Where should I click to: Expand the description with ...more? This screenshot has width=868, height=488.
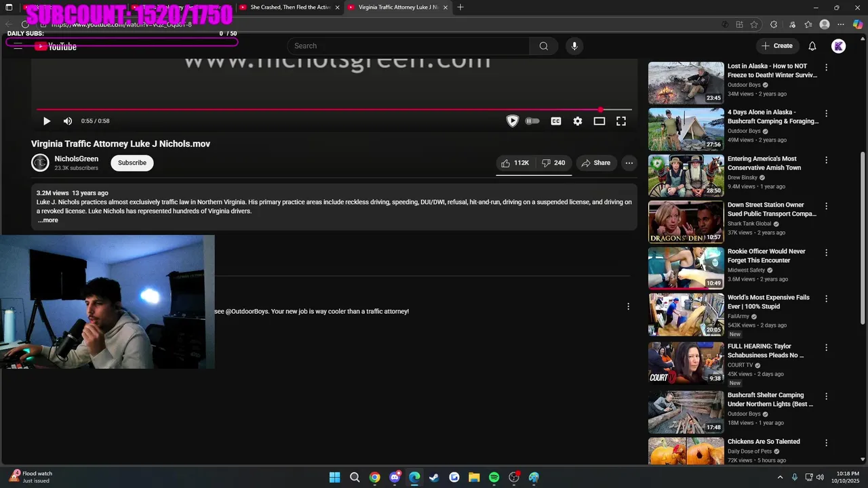(x=48, y=220)
